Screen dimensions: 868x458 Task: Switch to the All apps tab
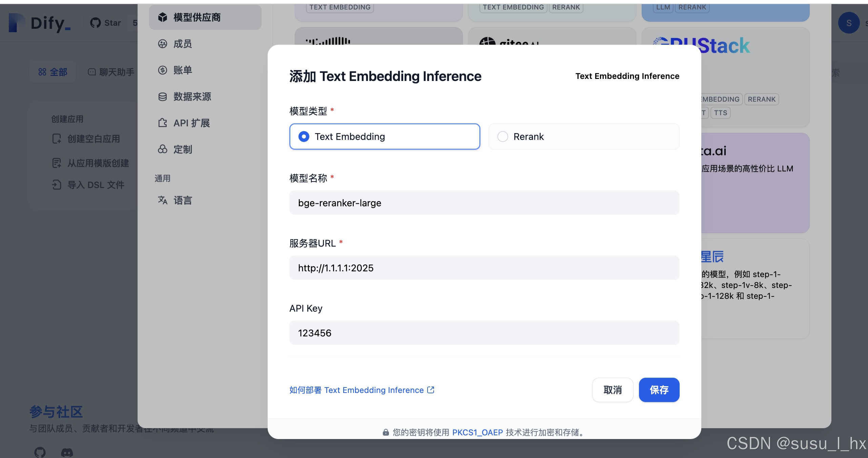click(53, 72)
